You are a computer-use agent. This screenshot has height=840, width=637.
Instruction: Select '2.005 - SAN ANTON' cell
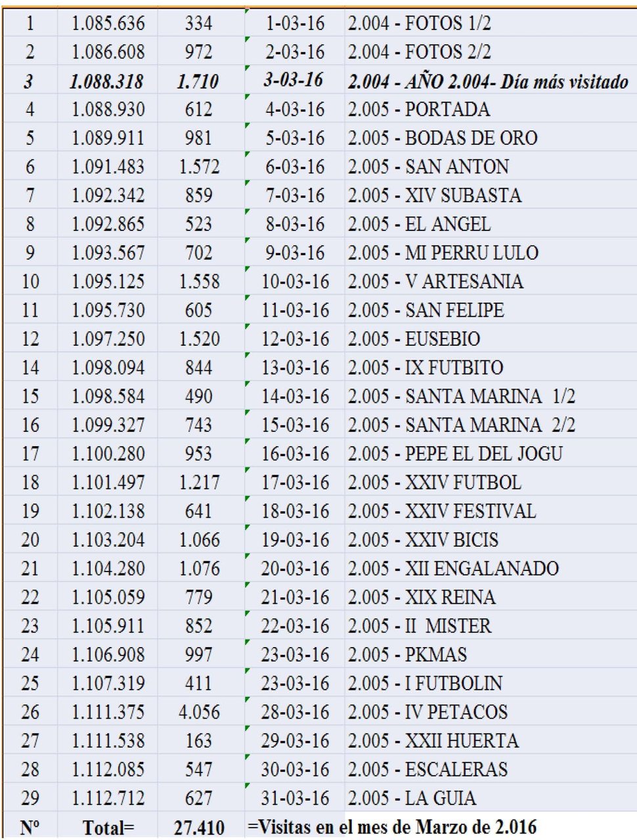(491, 167)
